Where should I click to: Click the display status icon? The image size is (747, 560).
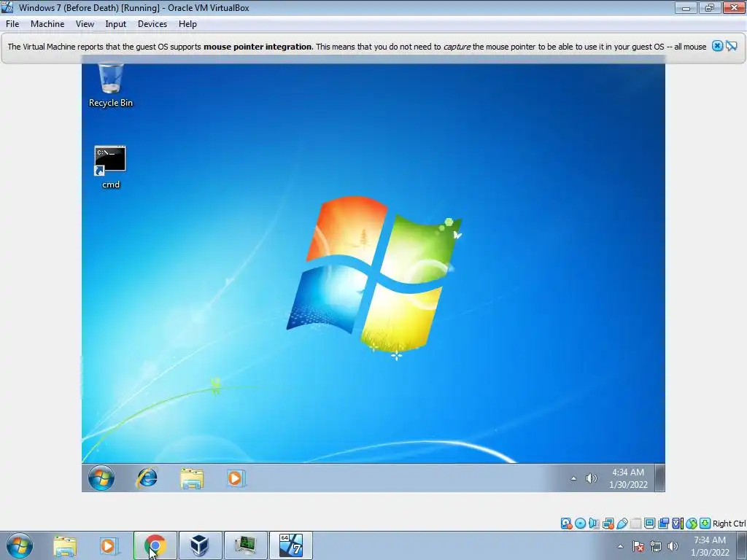pyautogui.click(x=649, y=524)
